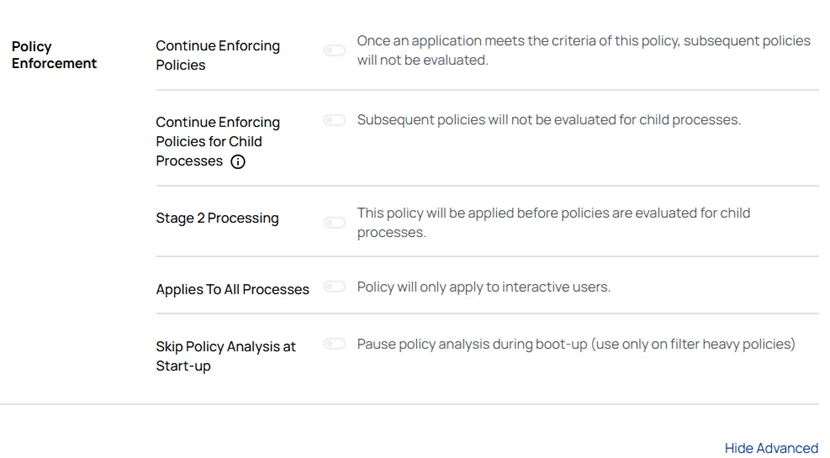Click the 'Pause policy analysis during boot-up' text
This screenshot has height=458, width=830.
click(x=472, y=344)
